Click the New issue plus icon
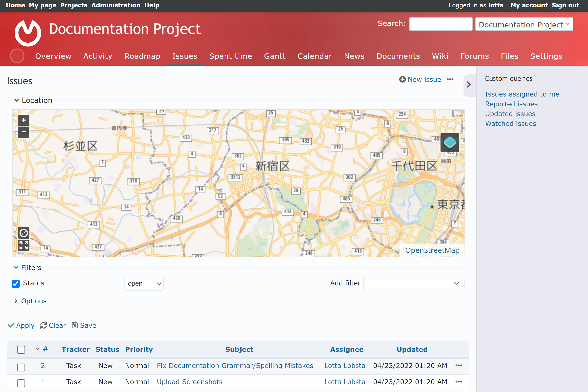The width and height of the screenshot is (588, 392). (402, 80)
